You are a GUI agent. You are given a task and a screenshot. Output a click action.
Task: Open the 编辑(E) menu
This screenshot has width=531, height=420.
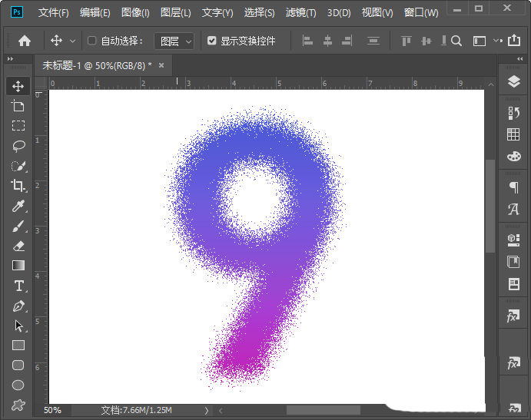(95, 13)
